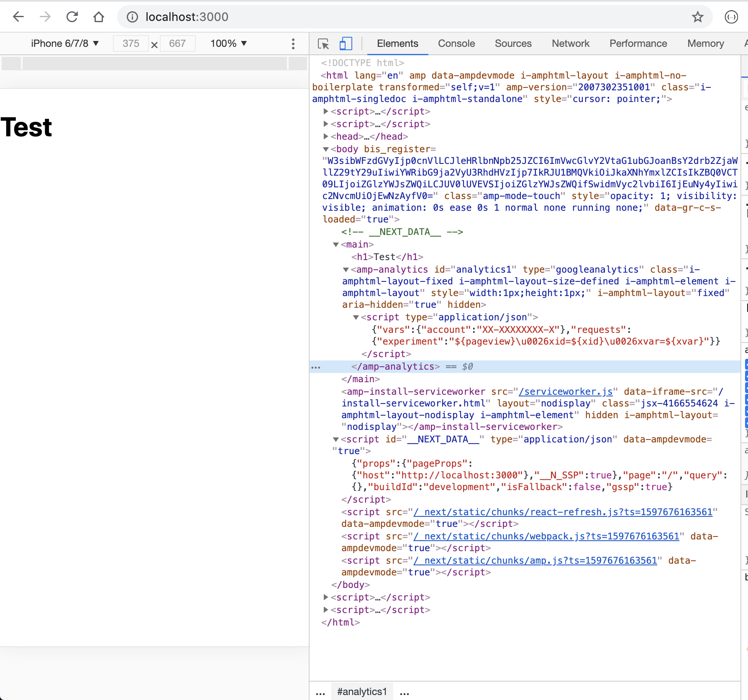Image resolution: width=748 pixels, height=700 pixels.
Task: Open actions ellipsis on the selected amp-analytics row
Action: 316,367
